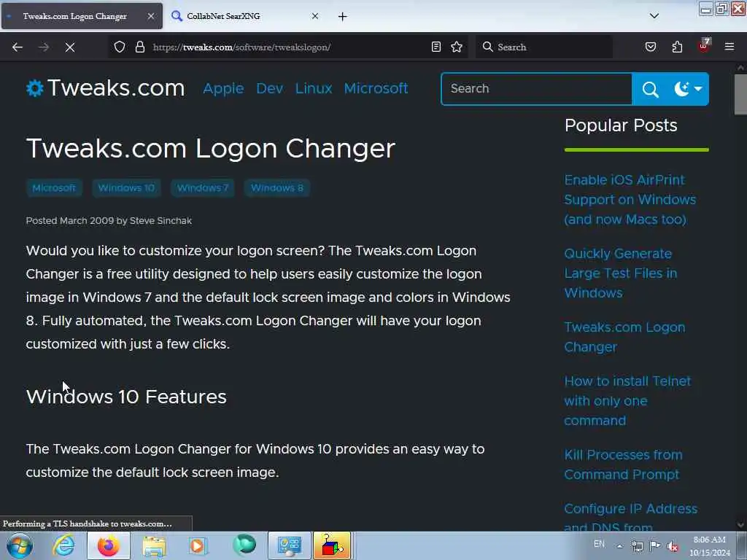Open the uBlock extension icon with badge
This screenshot has width=747, height=560.
pyautogui.click(x=704, y=46)
